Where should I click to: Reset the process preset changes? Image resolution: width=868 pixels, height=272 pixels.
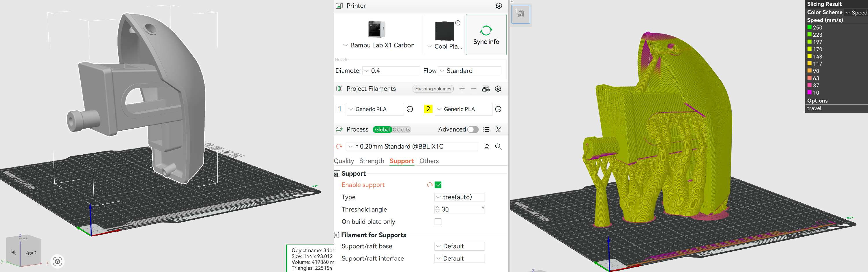339,147
